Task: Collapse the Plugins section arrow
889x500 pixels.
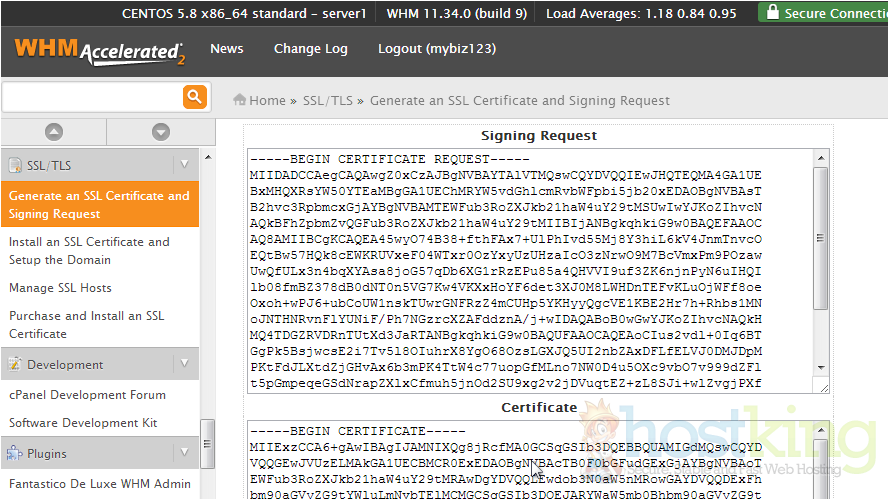Action: [184, 453]
